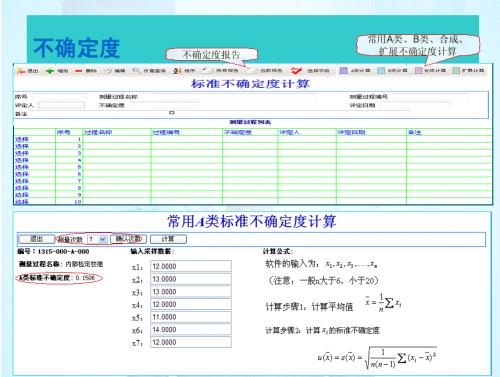The width and height of the screenshot is (500, 377).
Task: Click the 计算 button
Action: tap(168, 239)
